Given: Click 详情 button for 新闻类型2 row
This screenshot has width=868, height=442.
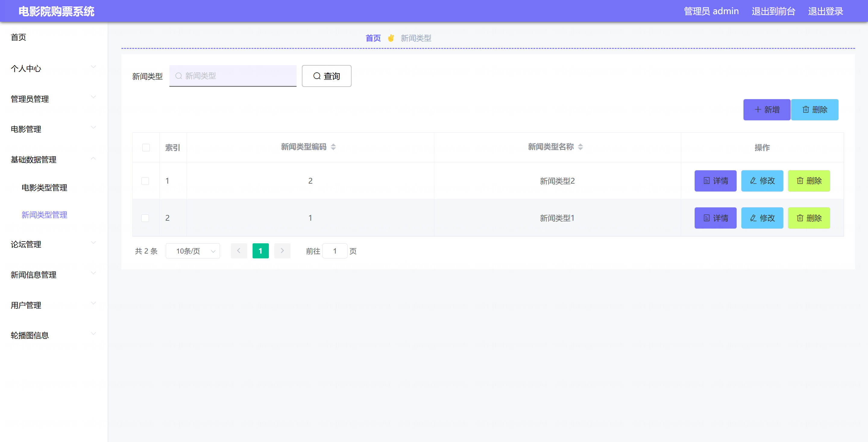Looking at the screenshot, I should point(715,181).
